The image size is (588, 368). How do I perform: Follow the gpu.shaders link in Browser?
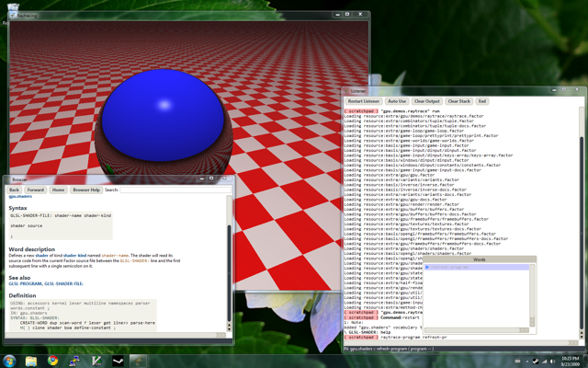tap(20, 196)
